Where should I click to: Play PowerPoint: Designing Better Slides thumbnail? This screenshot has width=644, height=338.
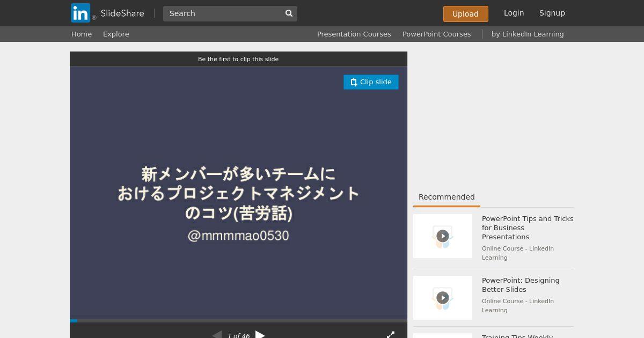pos(443,298)
